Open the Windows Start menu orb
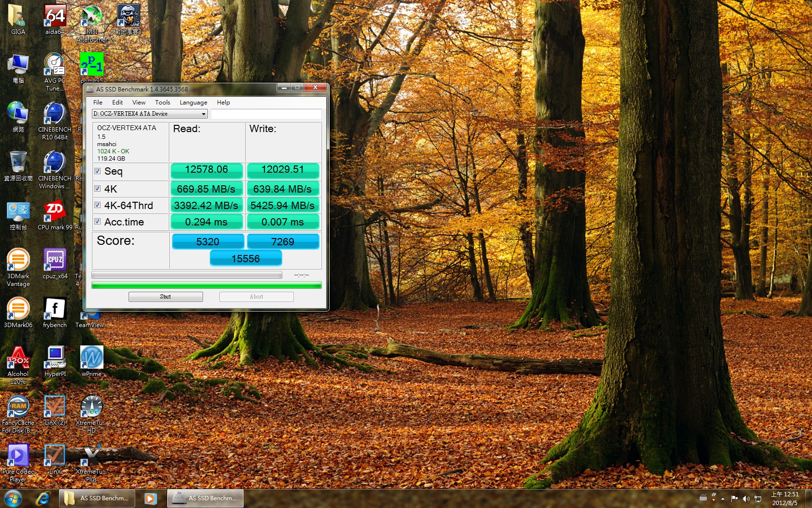Viewport: 812px width, 508px height. click(13, 498)
